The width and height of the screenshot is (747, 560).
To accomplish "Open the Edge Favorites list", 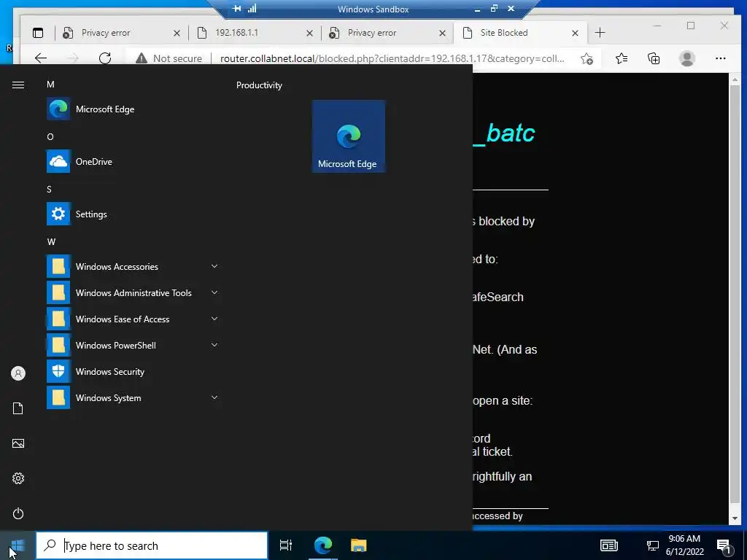I will pos(622,58).
